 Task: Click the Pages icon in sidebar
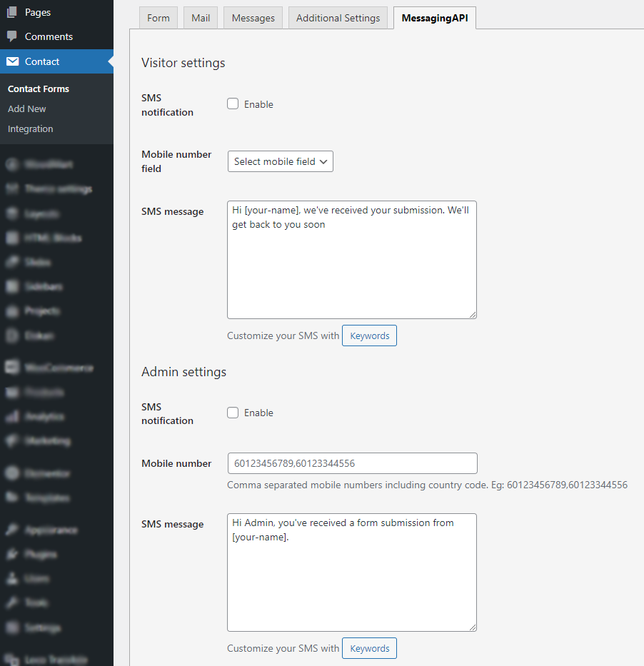tap(12, 12)
